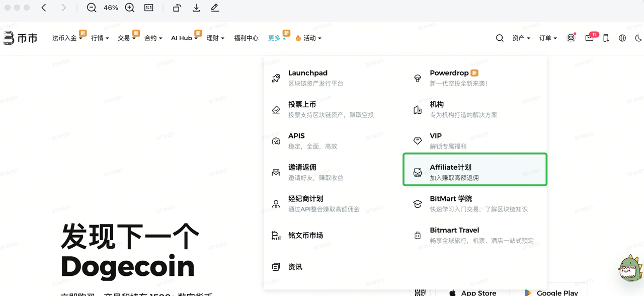644x296 pixels.
Task: Go back with previous arrow
Action: tap(44, 8)
